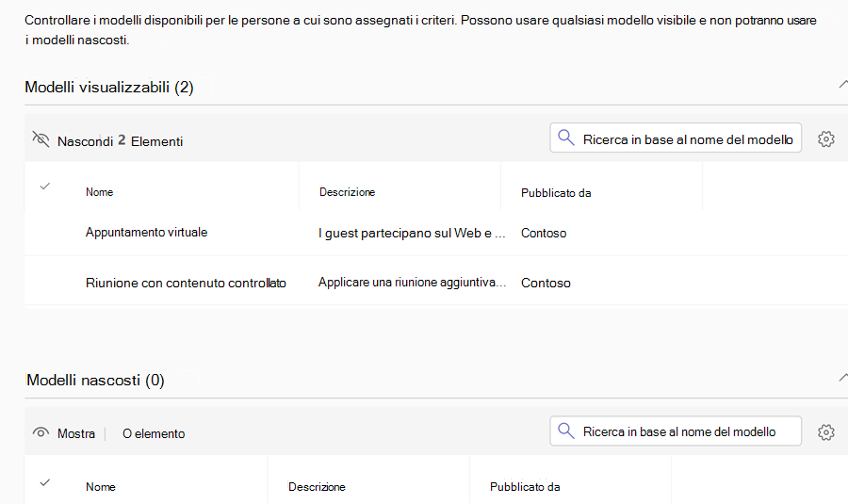Viewport: 848px width, 504px height.
Task: Sort hidden templates by Descrizione column
Action: [x=317, y=487]
